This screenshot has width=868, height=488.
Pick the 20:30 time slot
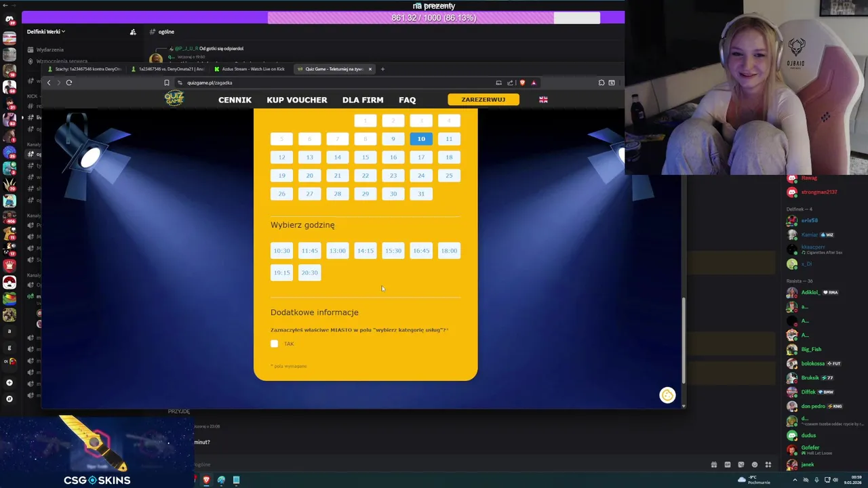point(309,272)
